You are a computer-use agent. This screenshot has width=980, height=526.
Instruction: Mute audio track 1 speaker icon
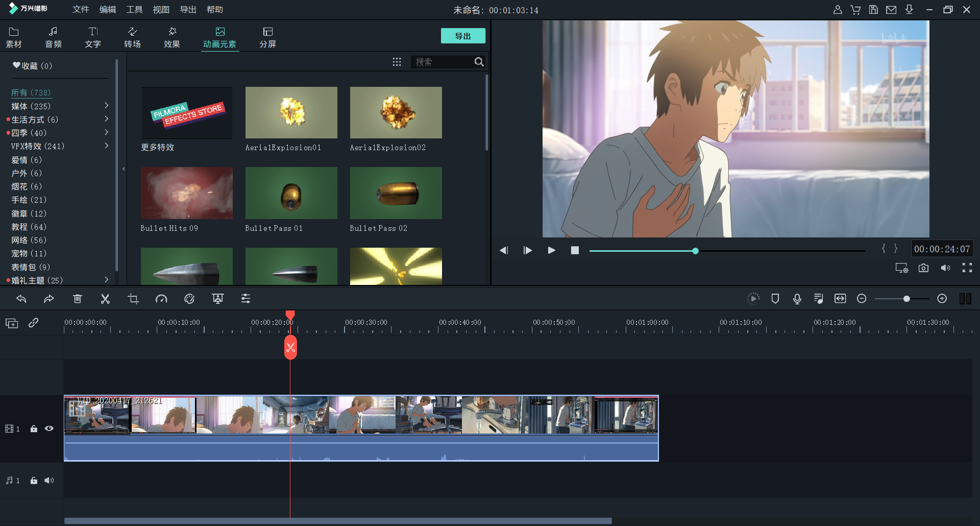pos(49,481)
